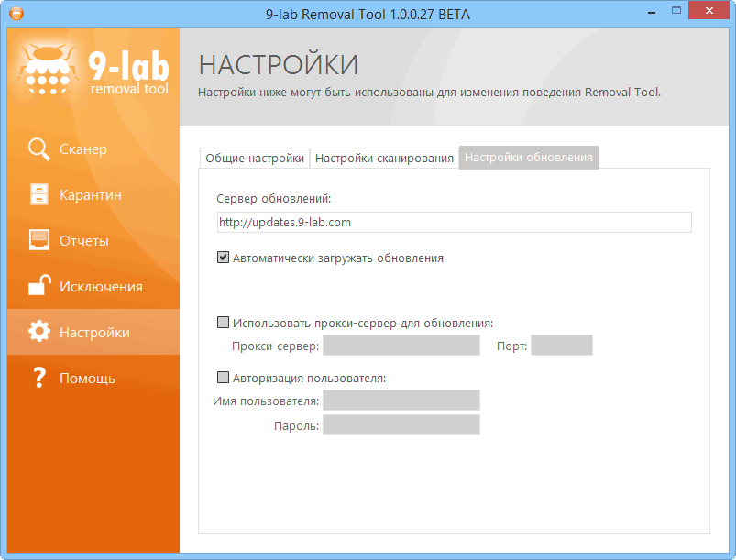The height and width of the screenshot is (560, 736).
Task: Minimize the Removal Tool window
Action: tap(651, 11)
